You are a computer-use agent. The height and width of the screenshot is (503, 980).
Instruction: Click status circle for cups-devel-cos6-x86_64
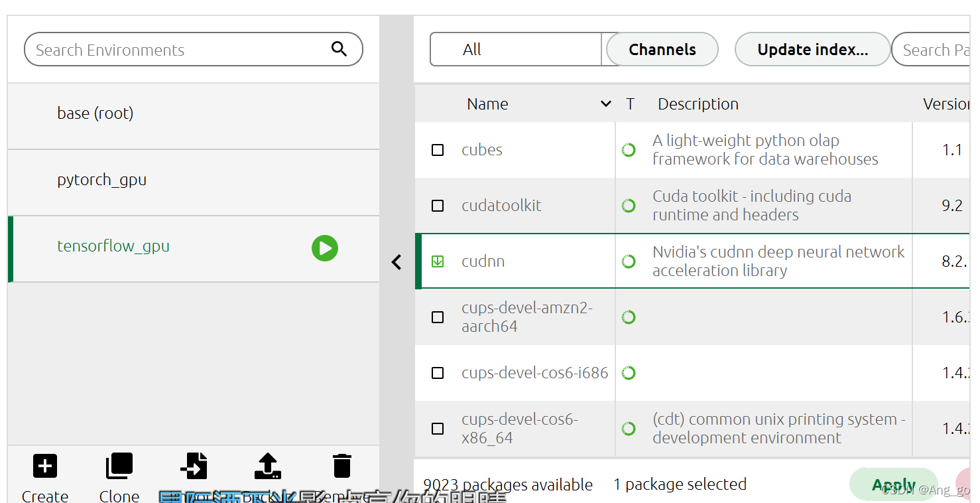629,429
